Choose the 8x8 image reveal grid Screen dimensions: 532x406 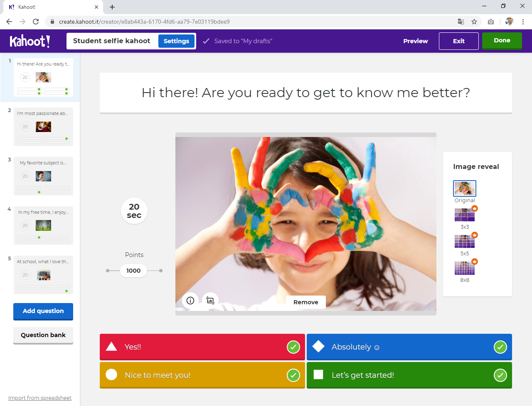coord(465,268)
